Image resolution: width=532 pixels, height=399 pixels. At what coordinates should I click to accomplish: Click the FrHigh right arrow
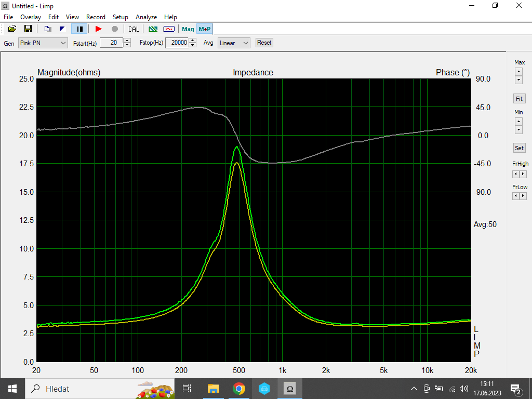point(523,174)
